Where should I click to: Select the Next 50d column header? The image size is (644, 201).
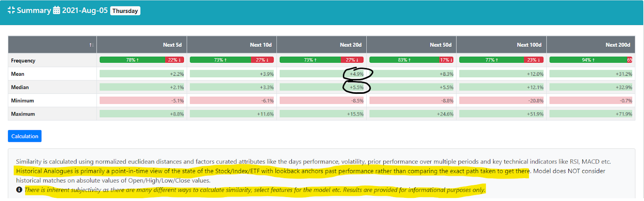(440, 45)
